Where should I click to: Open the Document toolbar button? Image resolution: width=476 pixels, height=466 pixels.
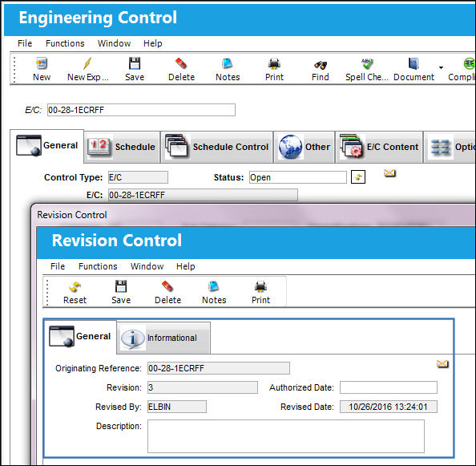pyautogui.click(x=413, y=69)
